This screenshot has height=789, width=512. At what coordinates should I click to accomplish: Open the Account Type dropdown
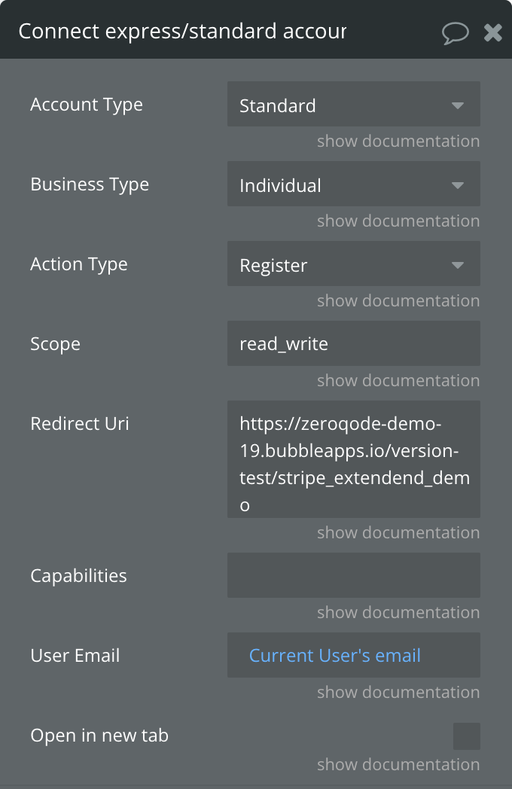point(354,104)
